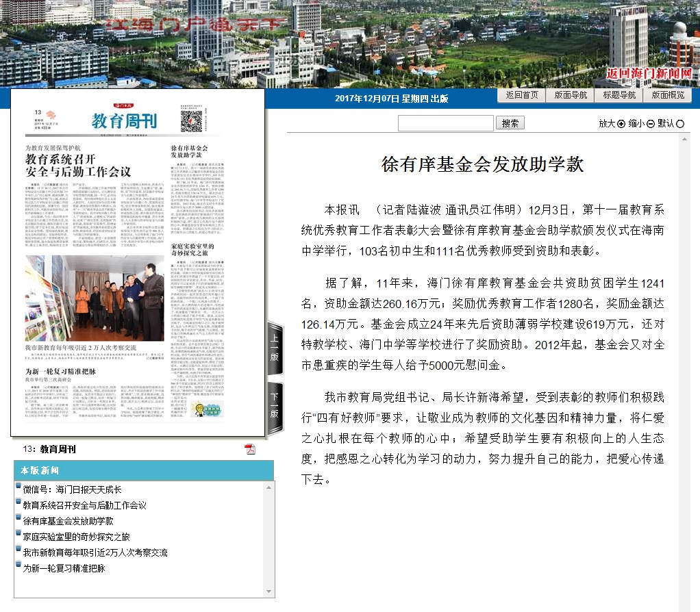Click the article title 徐有庠基金会发放助学款
Screen dimensions: 700x612
[483, 164]
